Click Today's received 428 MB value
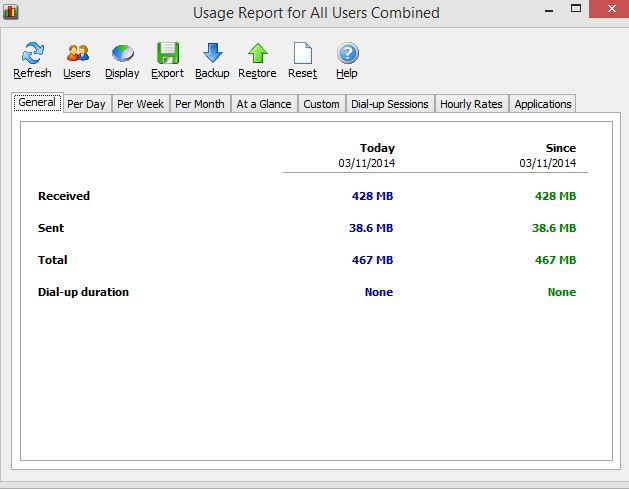This screenshot has height=489, width=629. click(x=373, y=196)
